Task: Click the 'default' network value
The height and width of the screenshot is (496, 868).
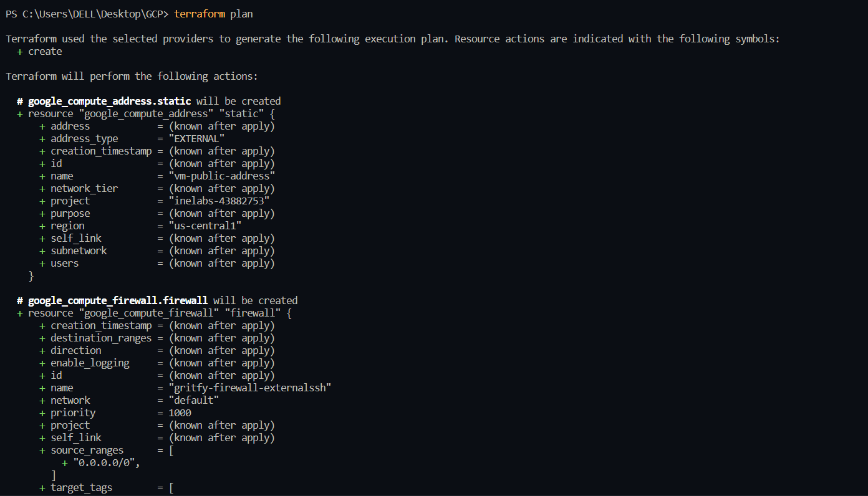Action: point(194,400)
